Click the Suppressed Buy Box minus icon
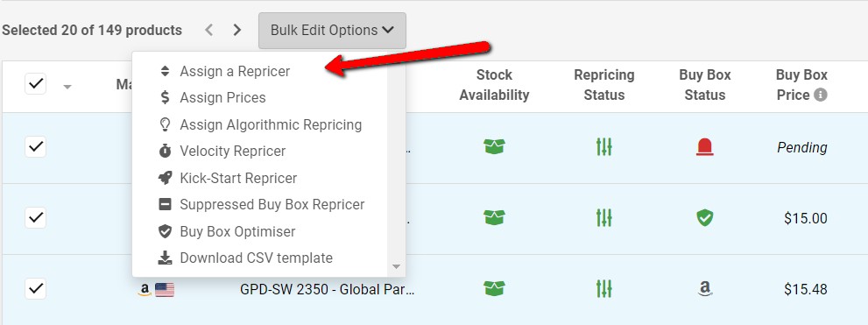This screenshot has width=868, height=325. tap(165, 204)
